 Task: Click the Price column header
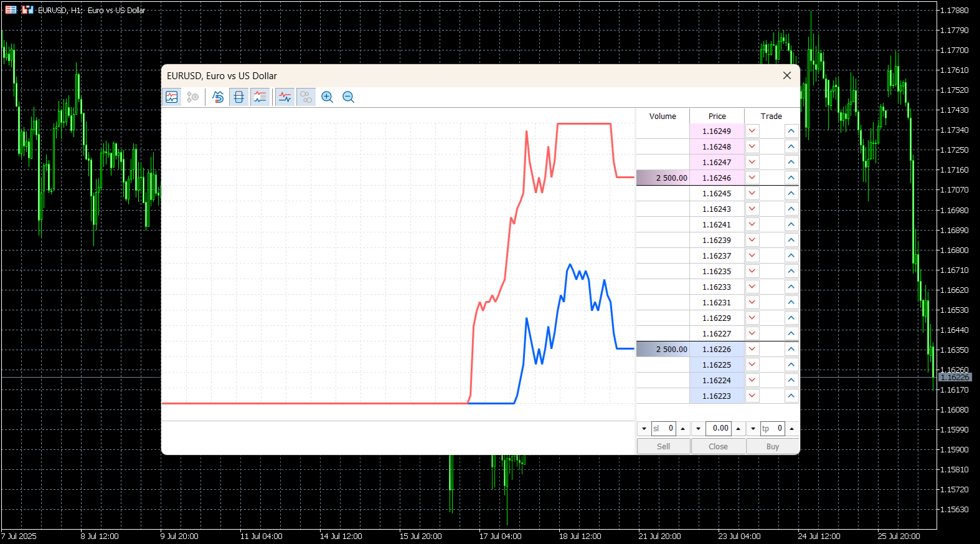tap(717, 116)
